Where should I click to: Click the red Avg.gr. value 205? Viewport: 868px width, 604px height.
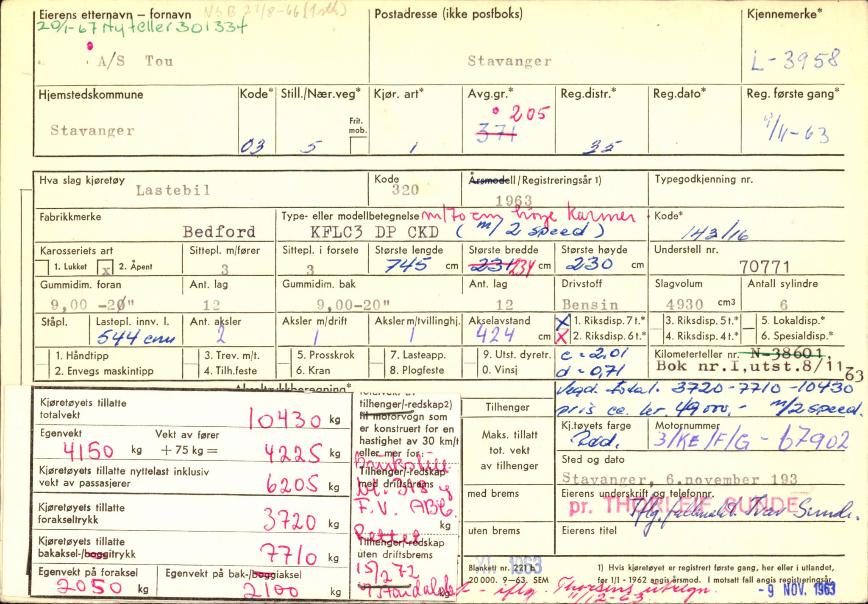point(529,114)
